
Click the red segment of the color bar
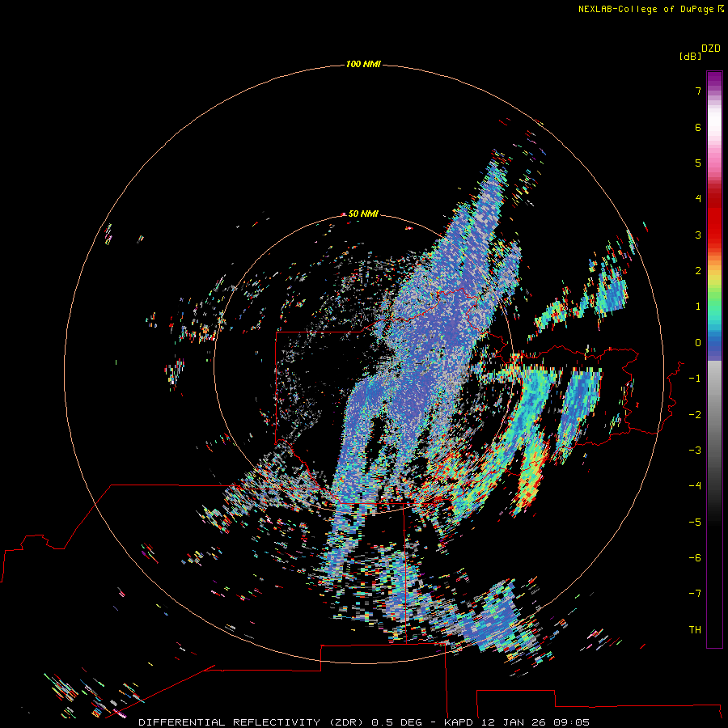click(714, 218)
